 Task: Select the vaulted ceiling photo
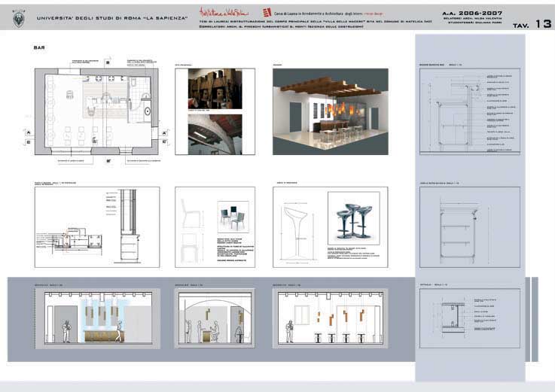click(x=215, y=134)
